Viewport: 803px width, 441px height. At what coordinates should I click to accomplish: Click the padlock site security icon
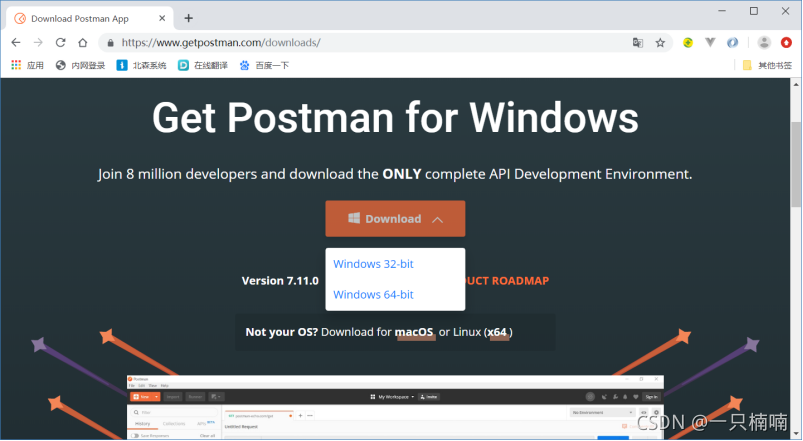click(110, 43)
